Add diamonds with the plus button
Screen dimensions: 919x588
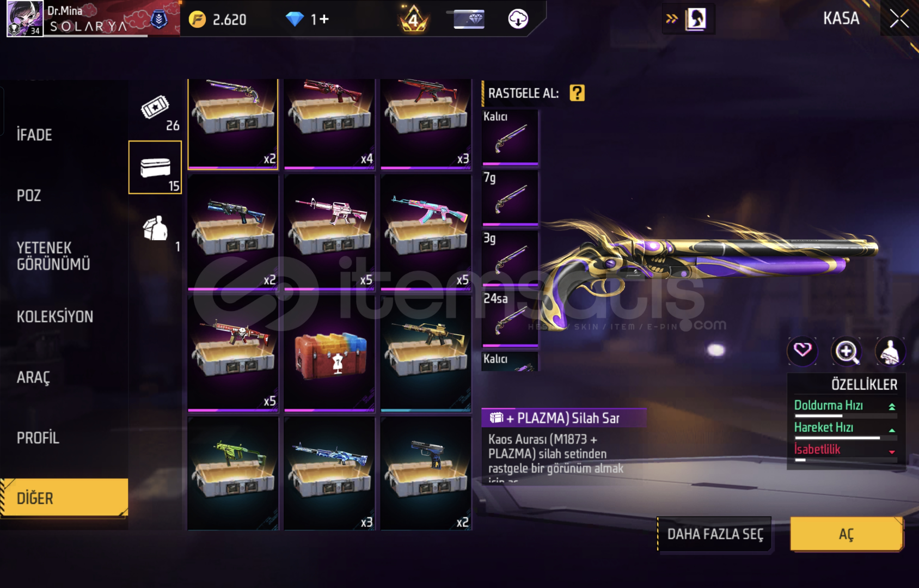click(324, 20)
